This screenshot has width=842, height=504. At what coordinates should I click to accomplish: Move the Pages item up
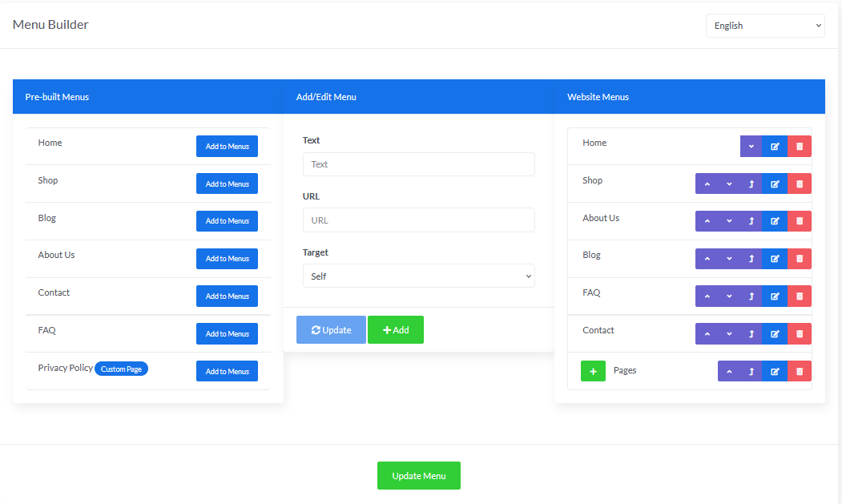(x=729, y=371)
